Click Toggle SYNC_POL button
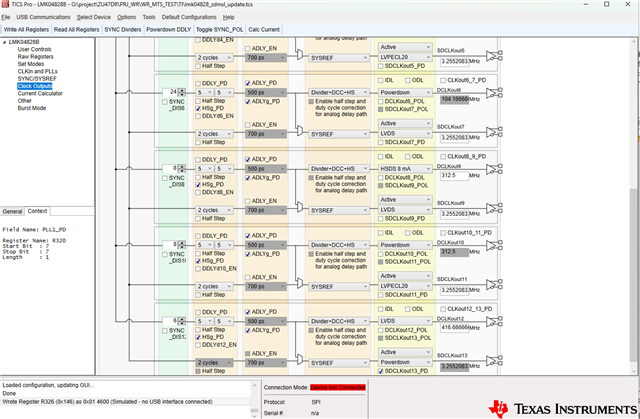This screenshot has width=640, height=419. (x=220, y=29)
